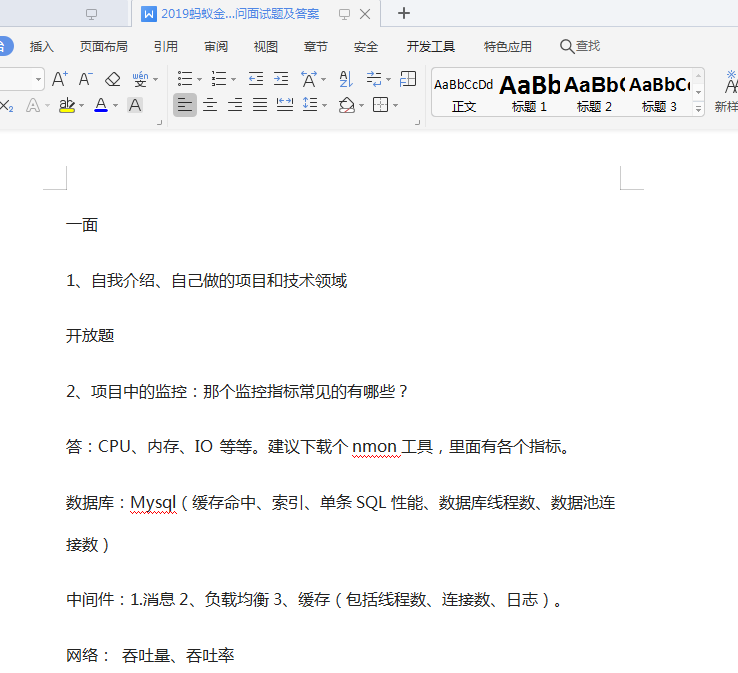Viewport: 738px width, 673px height.
Task: Apply distributed alignment
Action: click(x=285, y=105)
